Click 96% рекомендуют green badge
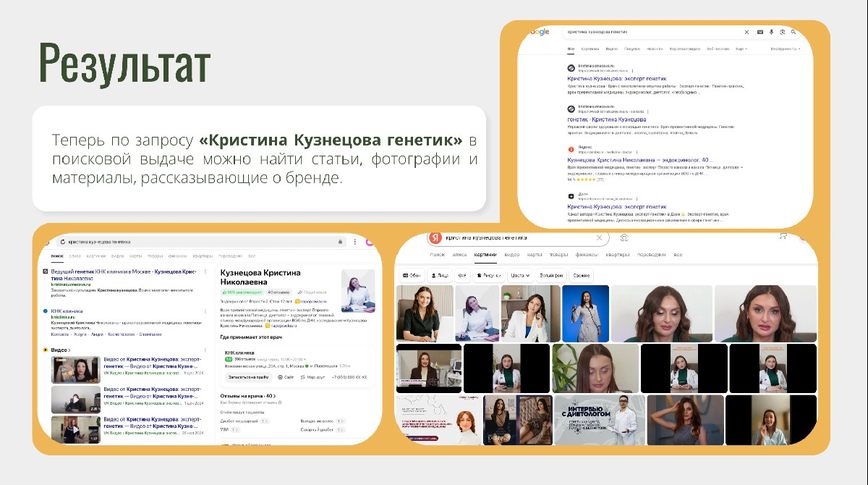 pyautogui.click(x=242, y=292)
